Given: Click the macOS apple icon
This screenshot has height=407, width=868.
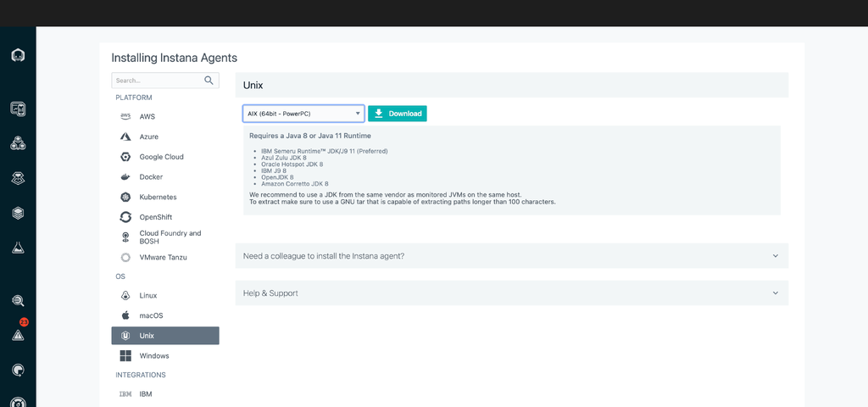Looking at the screenshot, I should click(x=125, y=315).
